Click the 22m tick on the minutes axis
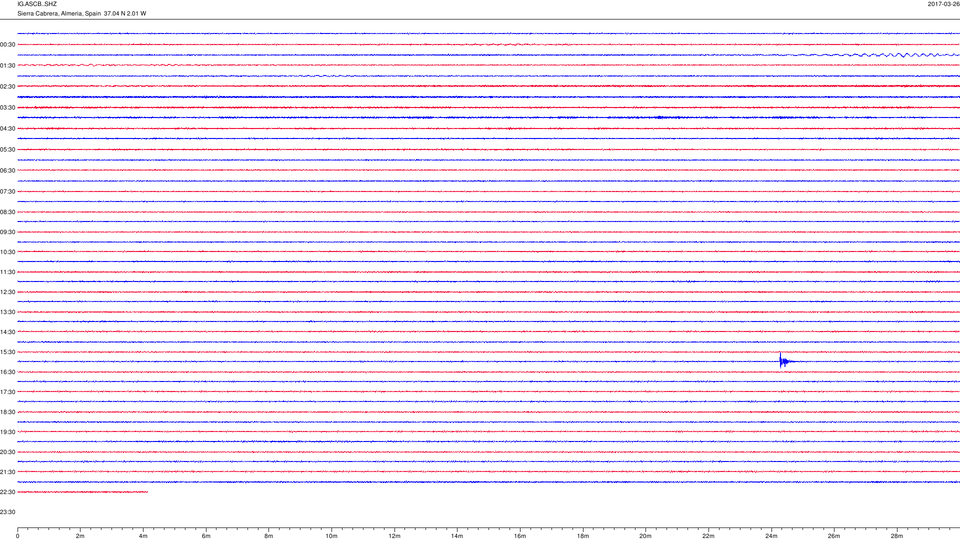Viewport: 960px width, 540px height. [x=708, y=536]
